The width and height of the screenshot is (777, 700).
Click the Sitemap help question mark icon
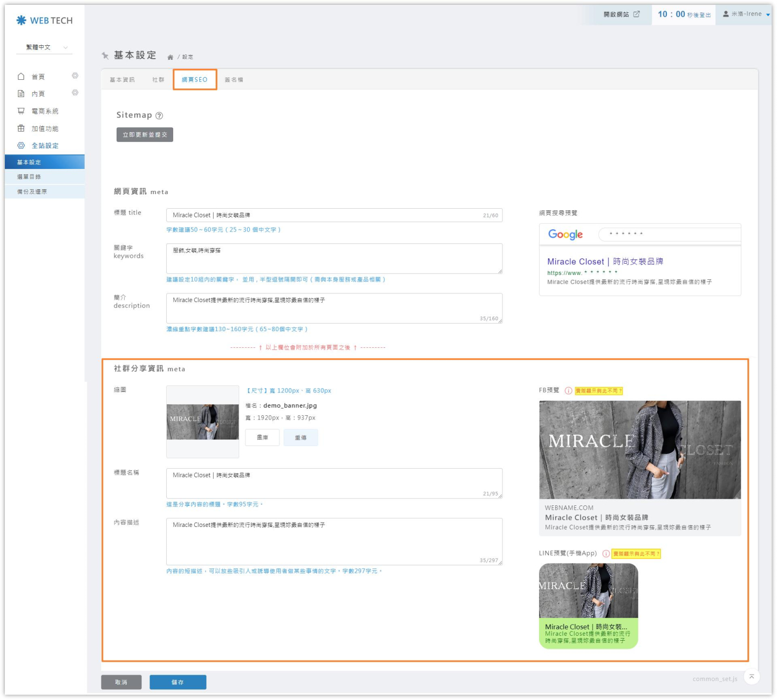(x=159, y=115)
